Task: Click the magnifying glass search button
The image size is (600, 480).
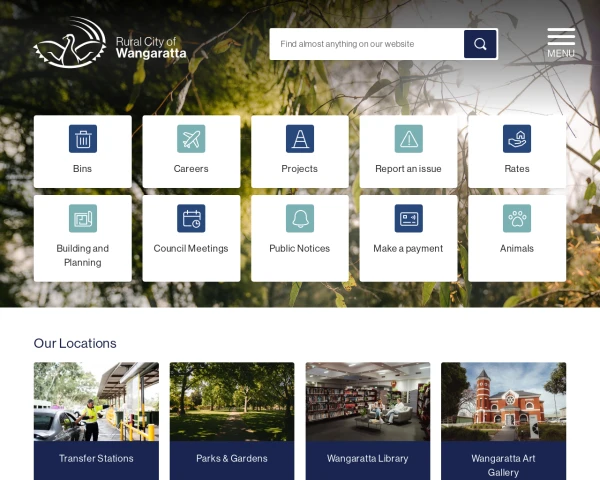Action: (480, 44)
